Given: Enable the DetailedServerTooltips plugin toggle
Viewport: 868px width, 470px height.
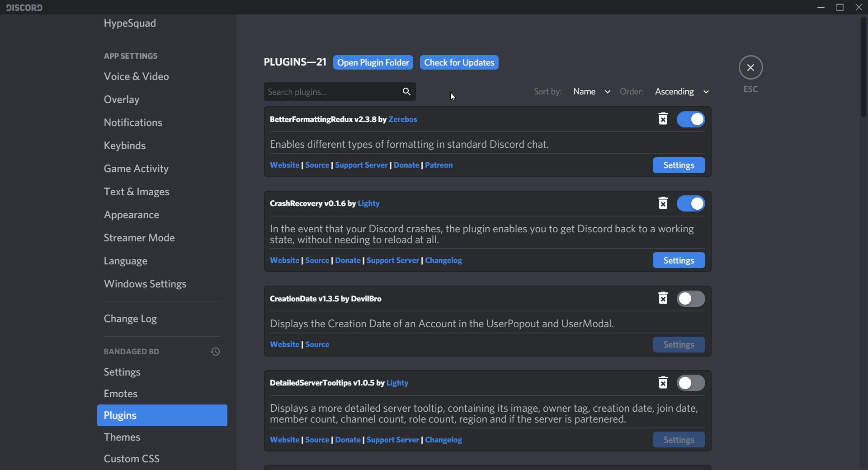Looking at the screenshot, I should click(690, 383).
